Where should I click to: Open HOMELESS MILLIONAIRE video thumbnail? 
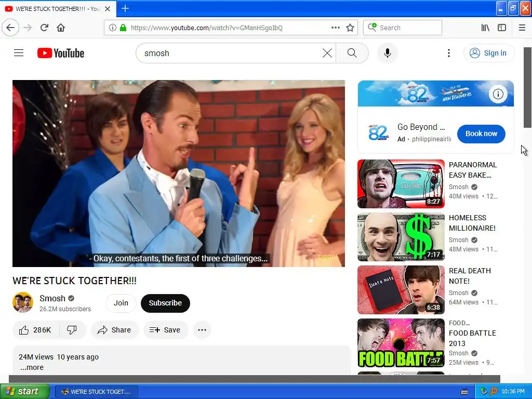point(401,237)
